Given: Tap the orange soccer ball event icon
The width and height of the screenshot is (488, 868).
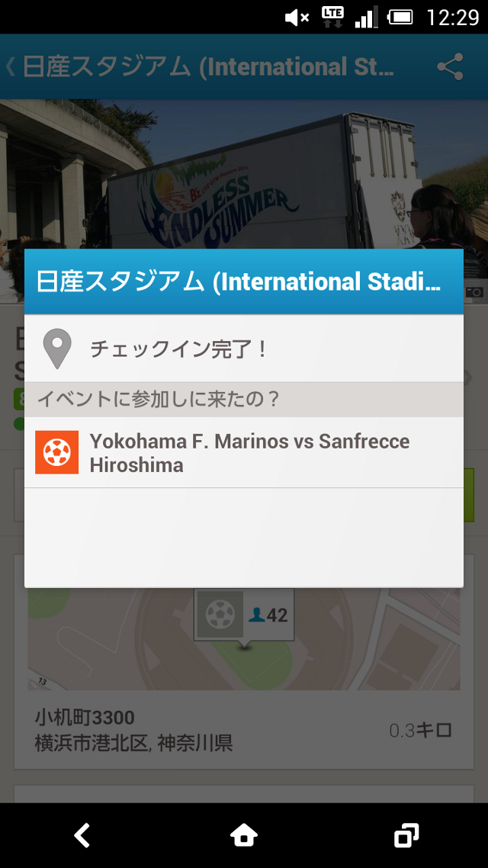Looking at the screenshot, I should tap(57, 452).
